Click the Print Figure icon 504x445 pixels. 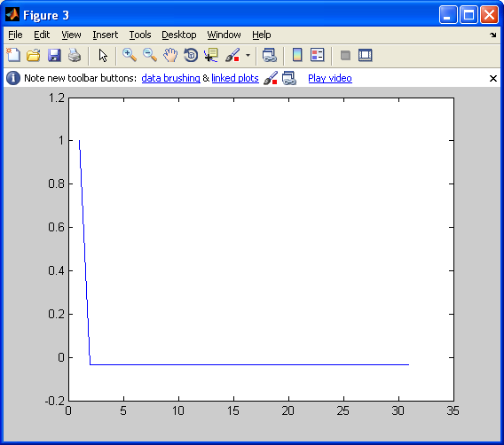pos(75,55)
